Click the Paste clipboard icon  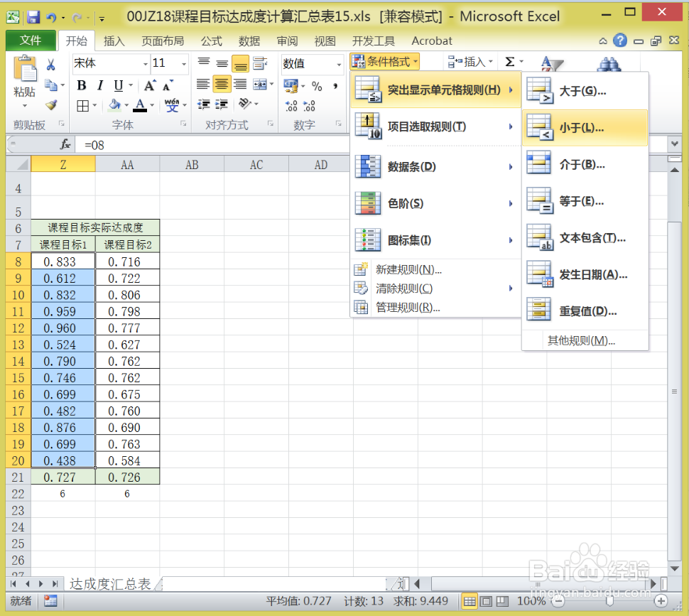pos(25,68)
